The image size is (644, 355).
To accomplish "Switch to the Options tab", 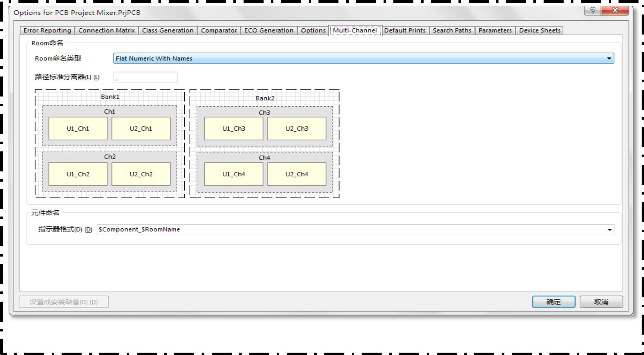I will (x=313, y=31).
